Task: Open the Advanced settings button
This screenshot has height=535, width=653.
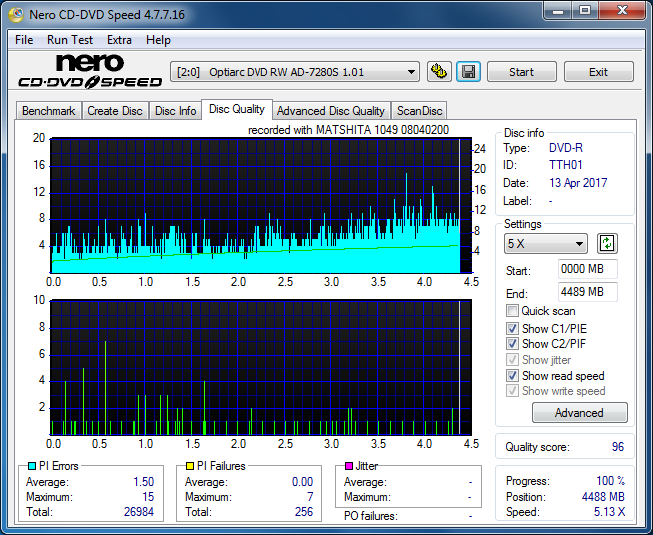Action: pyautogui.click(x=579, y=413)
